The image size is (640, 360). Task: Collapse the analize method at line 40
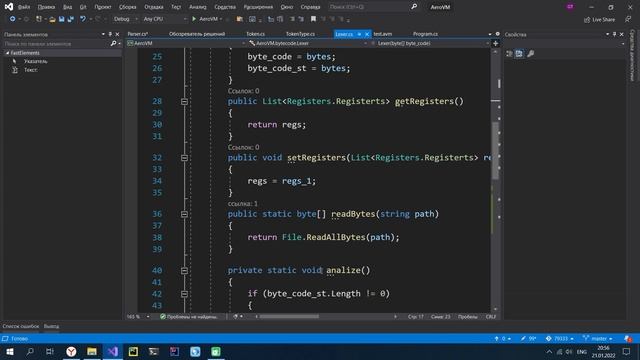pyautogui.click(x=184, y=270)
